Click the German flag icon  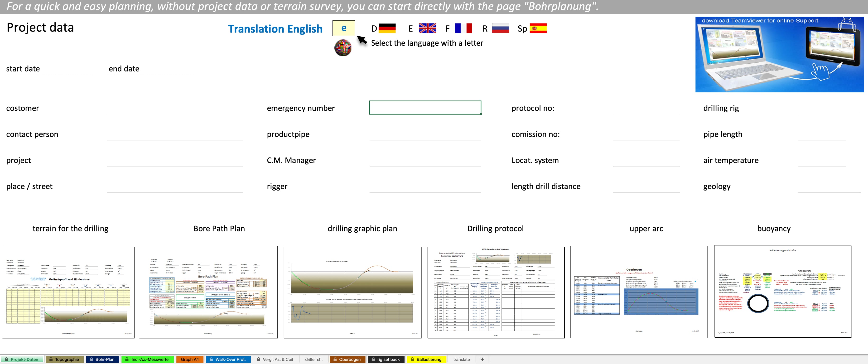pos(387,28)
